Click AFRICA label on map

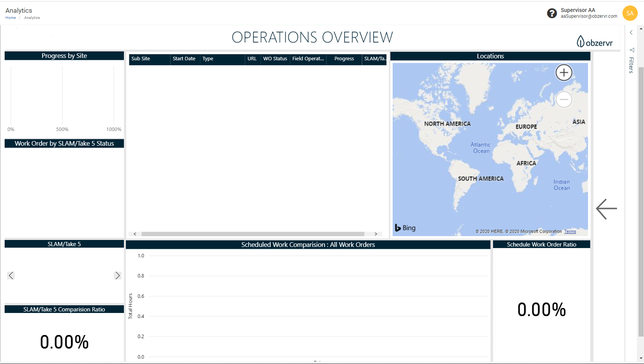pos(526,163)
